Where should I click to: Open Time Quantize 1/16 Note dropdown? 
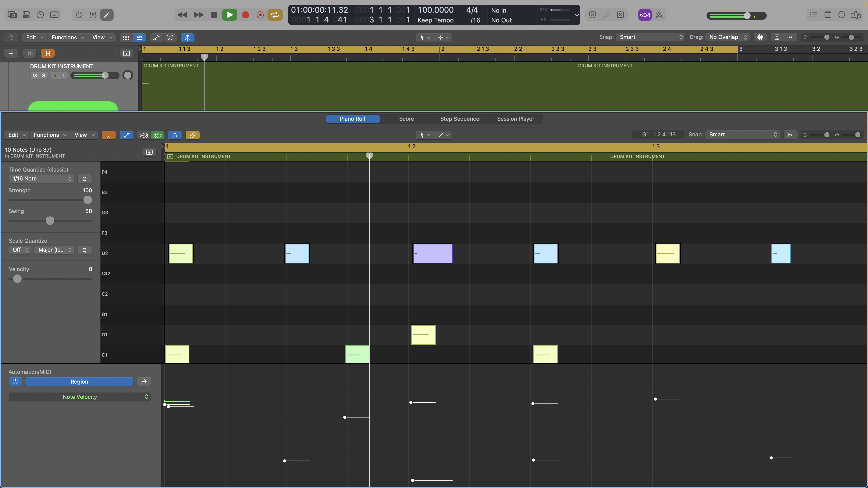pos(41,179)
